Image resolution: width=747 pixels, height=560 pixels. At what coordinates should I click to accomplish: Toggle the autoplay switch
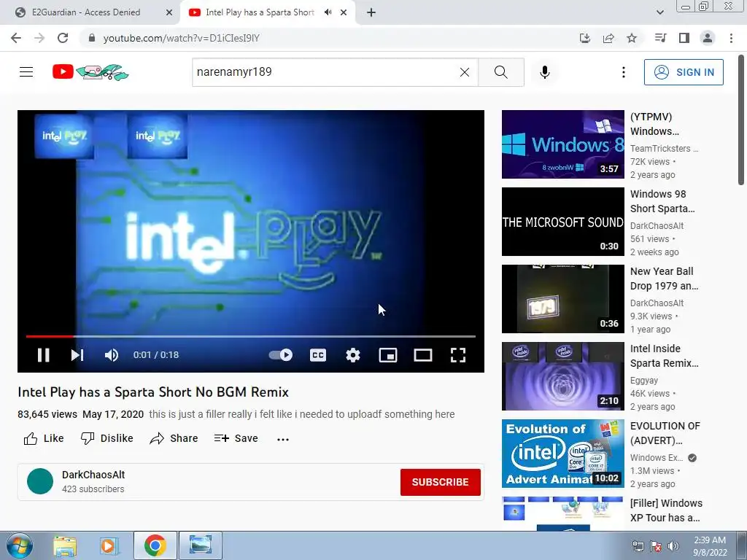[x=281, y=355]
